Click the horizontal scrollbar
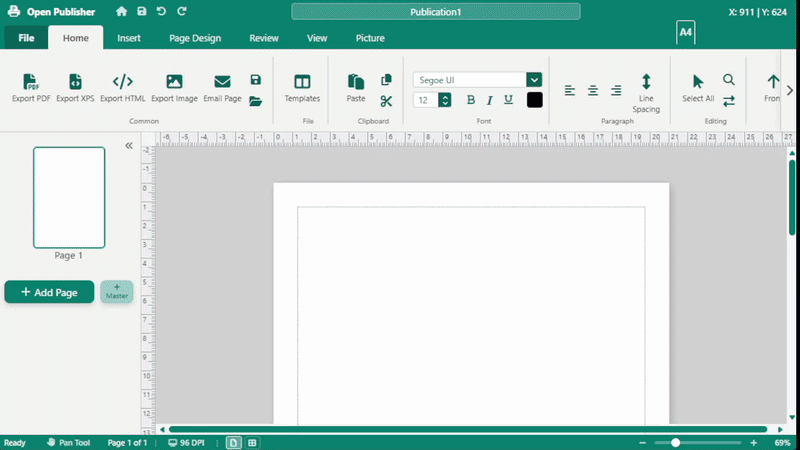This screenshot has width=800, height=450. coord(468,430)
